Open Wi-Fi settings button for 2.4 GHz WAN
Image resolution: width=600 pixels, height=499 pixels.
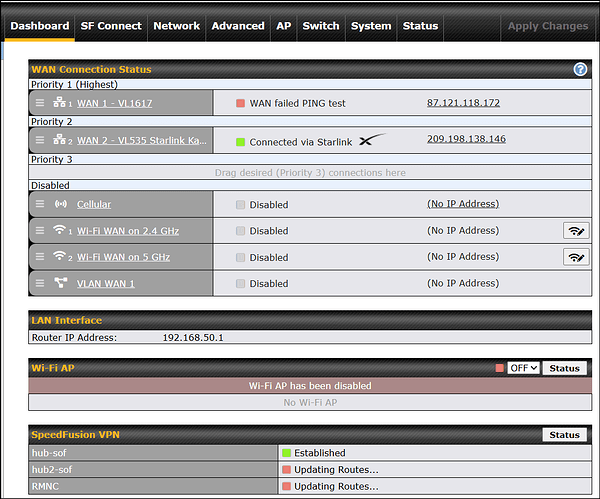[576, 231]
